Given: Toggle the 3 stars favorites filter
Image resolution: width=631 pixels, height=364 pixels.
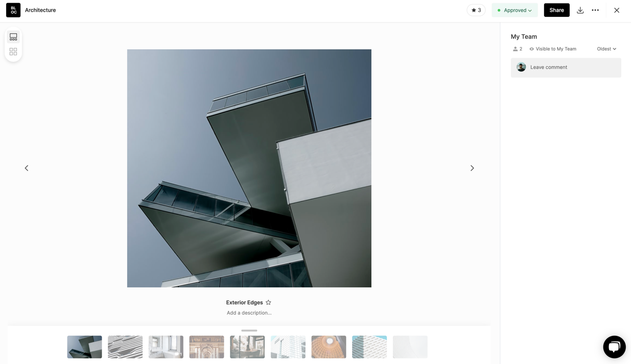Looking at the screenshot, I should click(x=476, y=10).
